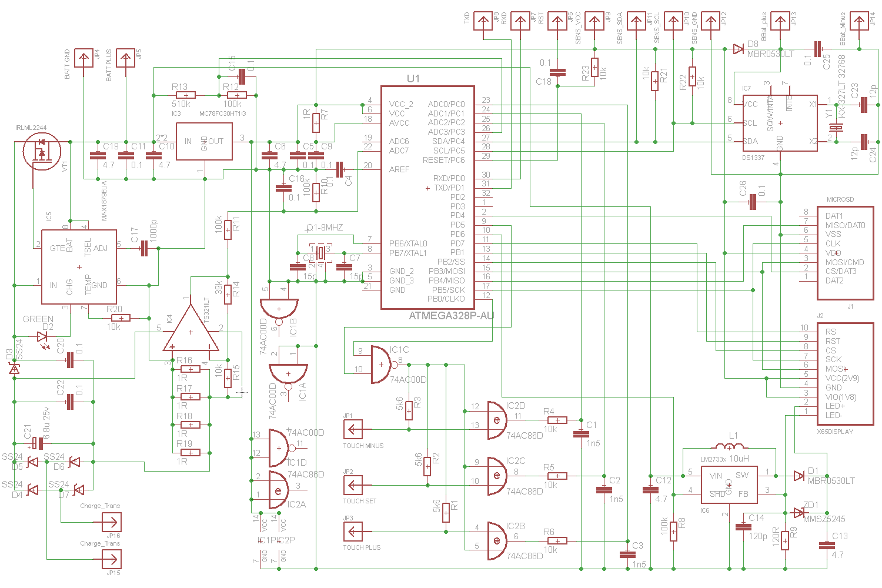The width and height of the screenshot is (882, 588).
Task: Click resistor R13 510k symbol
Action: 186,95
